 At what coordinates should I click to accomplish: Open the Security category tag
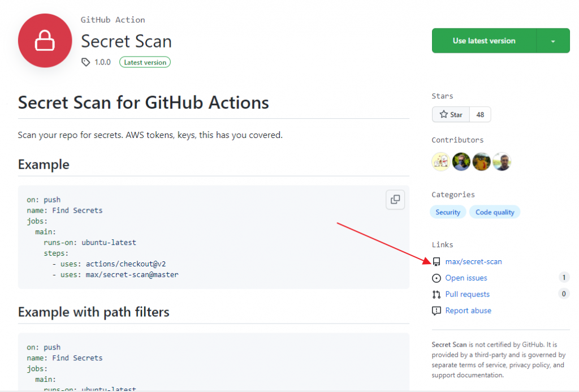tap(448, 212)
